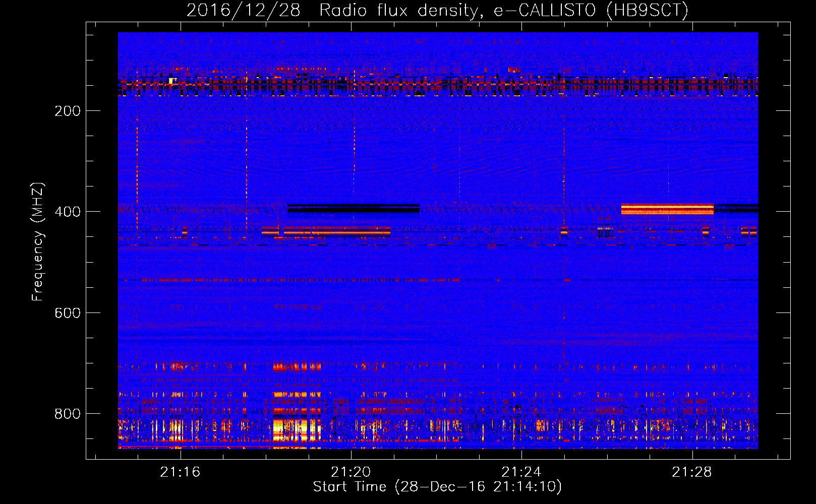
Task: Click the date "2016/12/28" in the title
Action: tap(244, 11)
